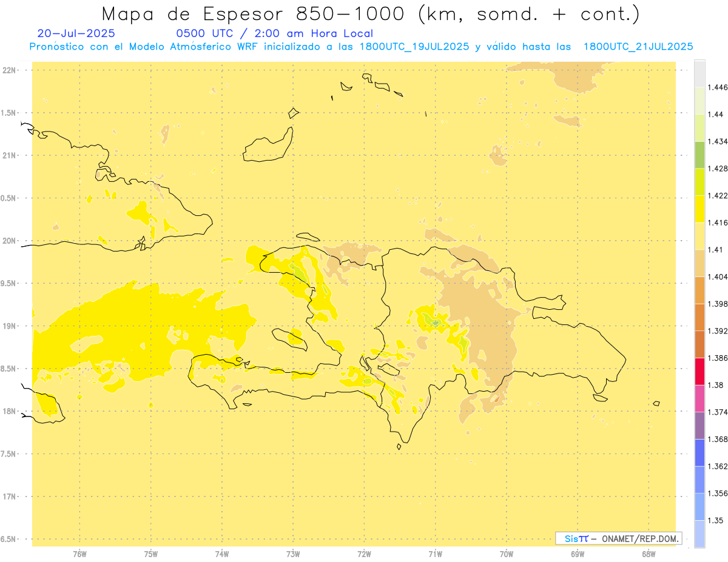Pick the bright yellow legend color between 1.416 and 1.422
The width and height of the screenshot is (728, 562).
coord(699,209)
